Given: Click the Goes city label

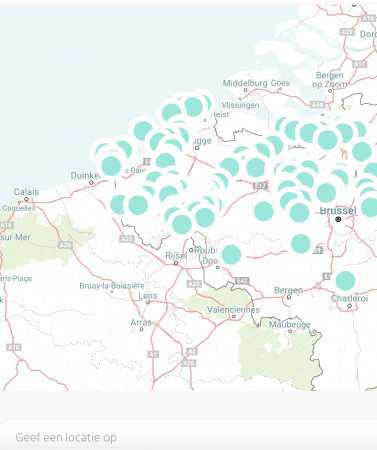Looking at the screenshot, I should [x=280, y=83].
